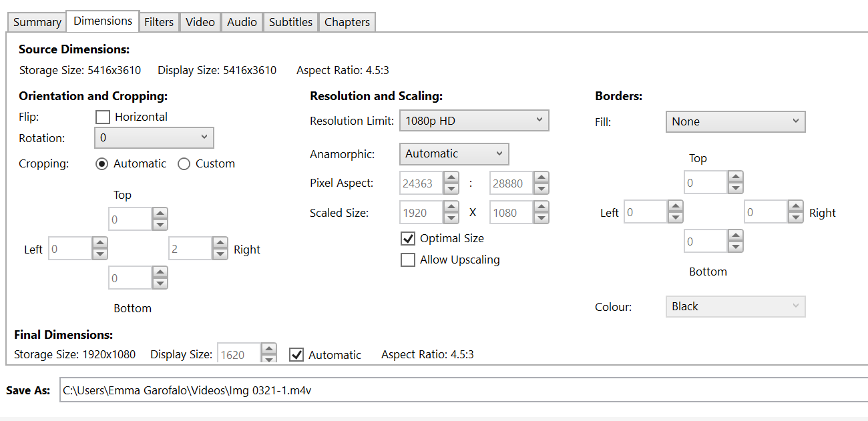Uncheck the Optimal Size checkbox
Viewport: 868px width, 421px height.
407,239
